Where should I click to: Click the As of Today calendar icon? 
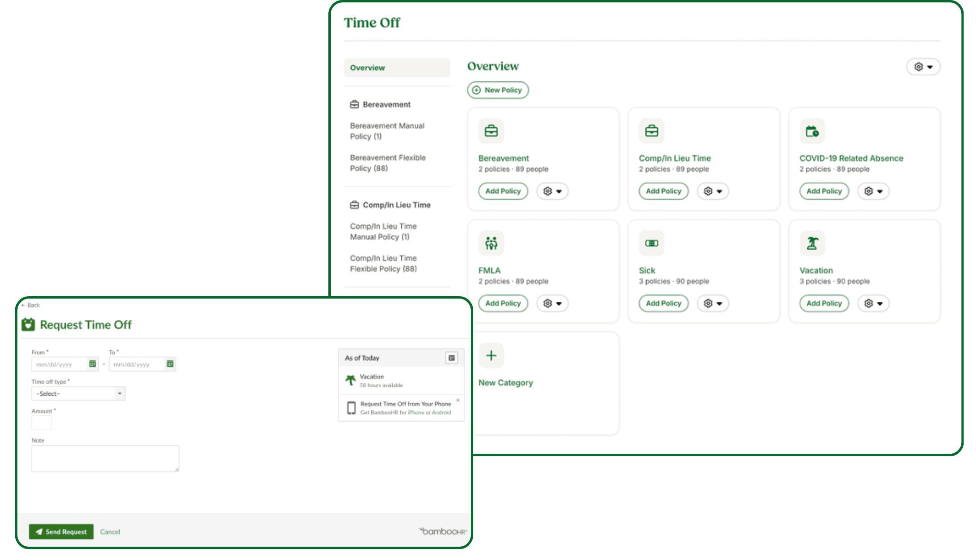click(x=452, y=358)
